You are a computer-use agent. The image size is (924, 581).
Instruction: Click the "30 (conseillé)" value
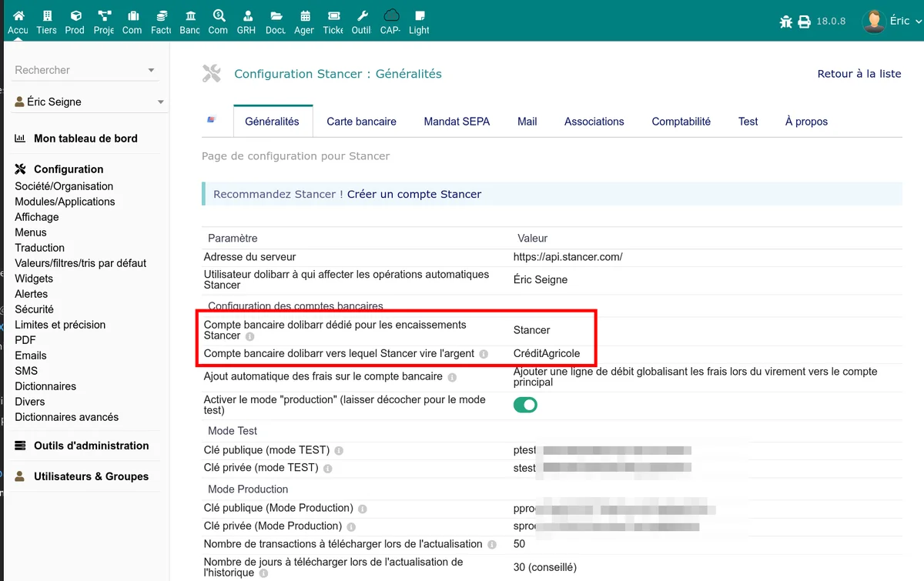545,567
